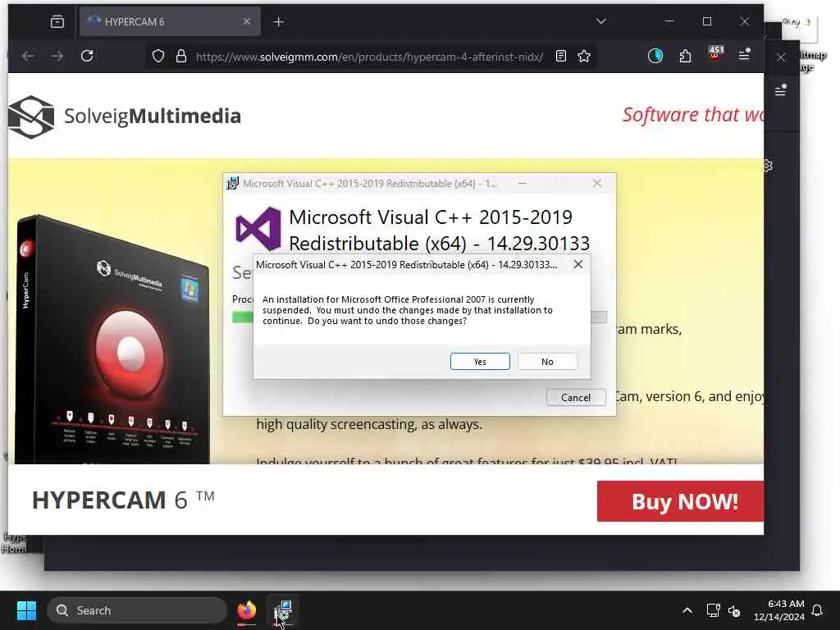Open the clock showing 6:43 AM
Image resolution: width=840 pixels, height=630 pixels.
pyautogui.click(x=779, y=610)
